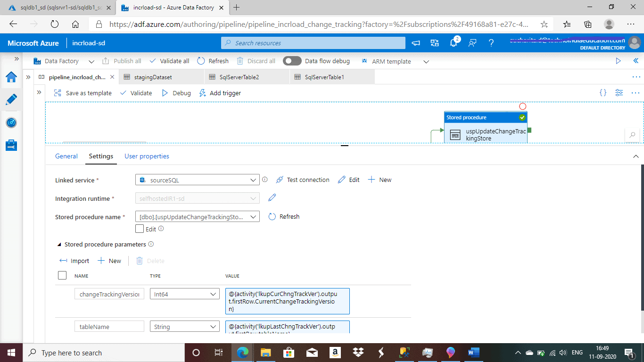
Task: Select the Author pencil icon in sidebar
Action: (x=11, y=99)
